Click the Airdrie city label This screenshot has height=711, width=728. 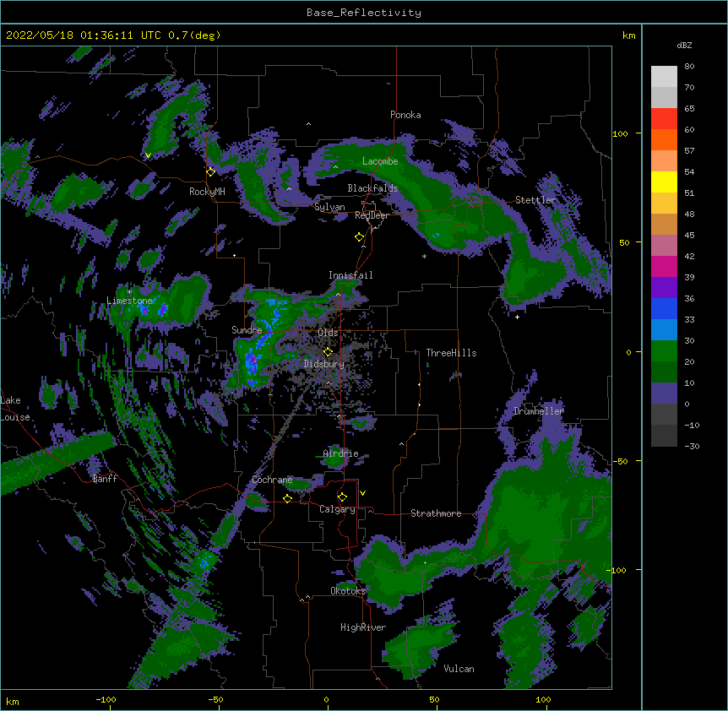pyautogui.click(x=341, y=453)
